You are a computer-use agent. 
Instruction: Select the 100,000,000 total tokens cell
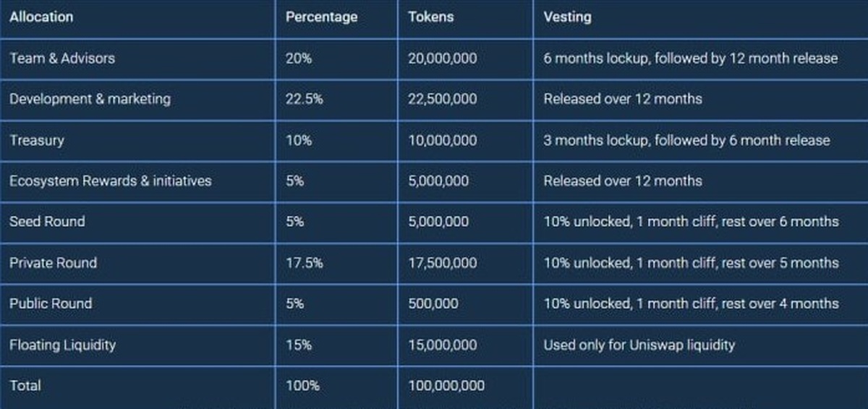coord(446,386)
